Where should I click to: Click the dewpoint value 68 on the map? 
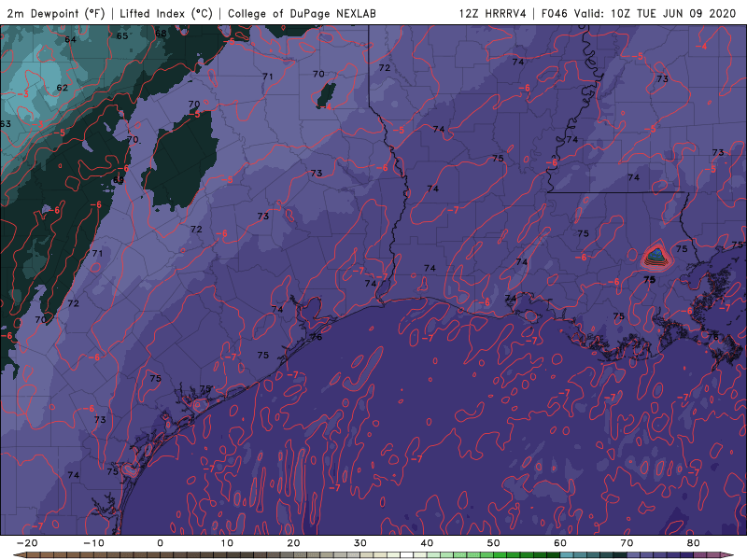tap(161, 34)
